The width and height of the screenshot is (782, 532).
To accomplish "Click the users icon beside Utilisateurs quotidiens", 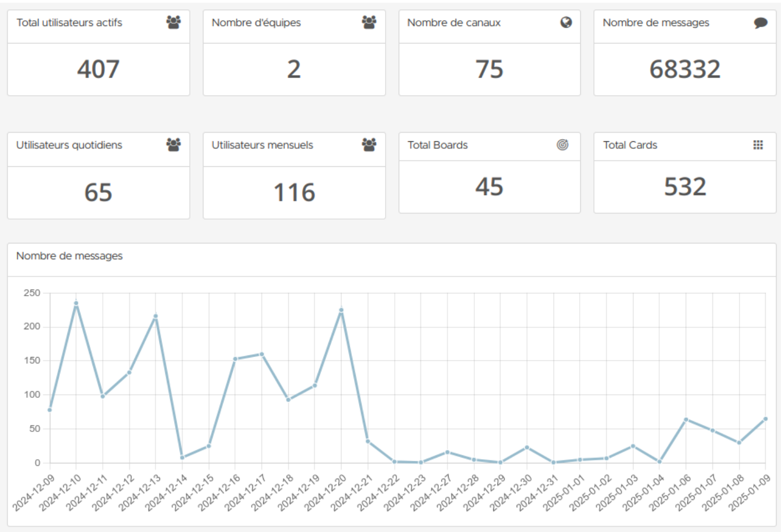I will tap(173, 145).
